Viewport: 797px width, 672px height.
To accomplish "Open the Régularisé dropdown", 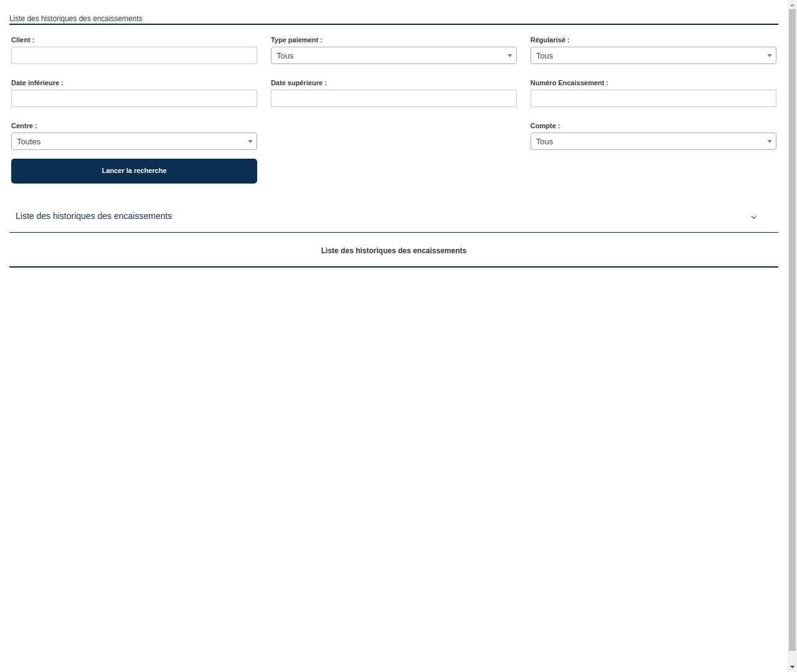I will 653,55.
